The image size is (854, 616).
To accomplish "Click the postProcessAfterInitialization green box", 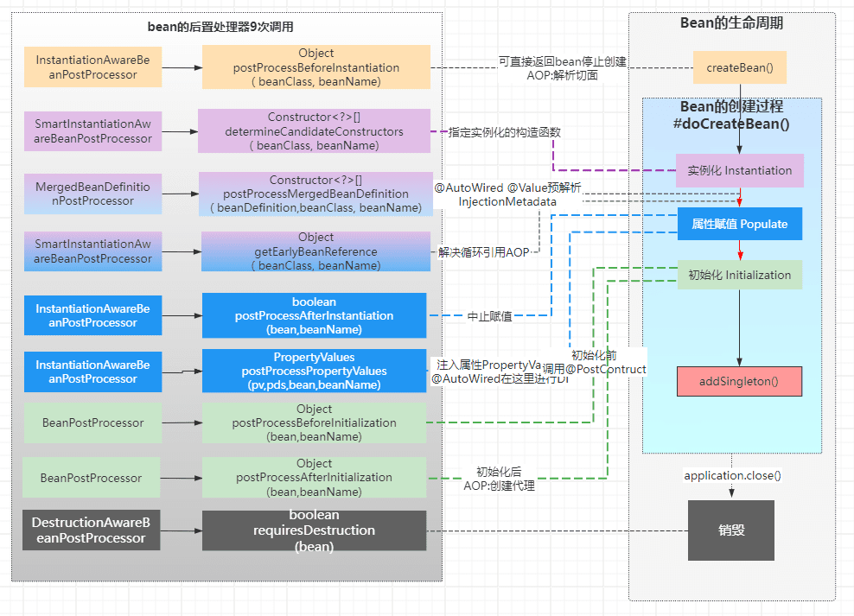I will pos(315,477).
